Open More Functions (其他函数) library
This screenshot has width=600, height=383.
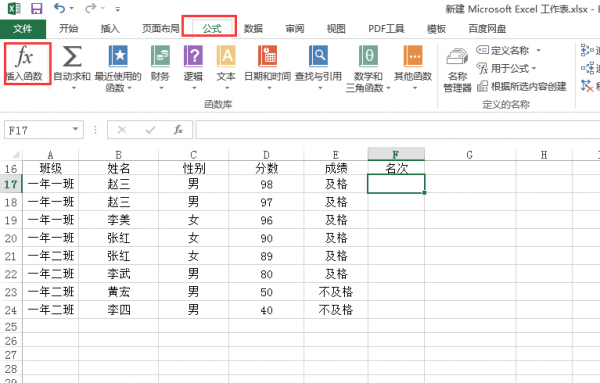[413, 63]
